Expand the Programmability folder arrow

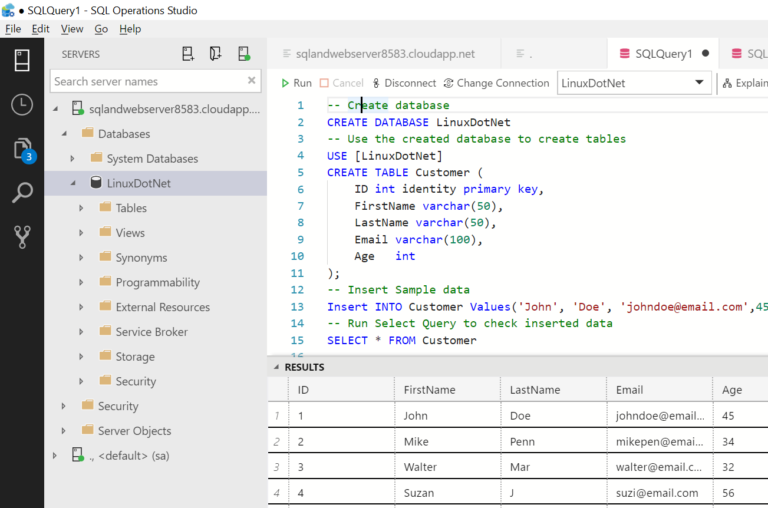coord(81,282)
